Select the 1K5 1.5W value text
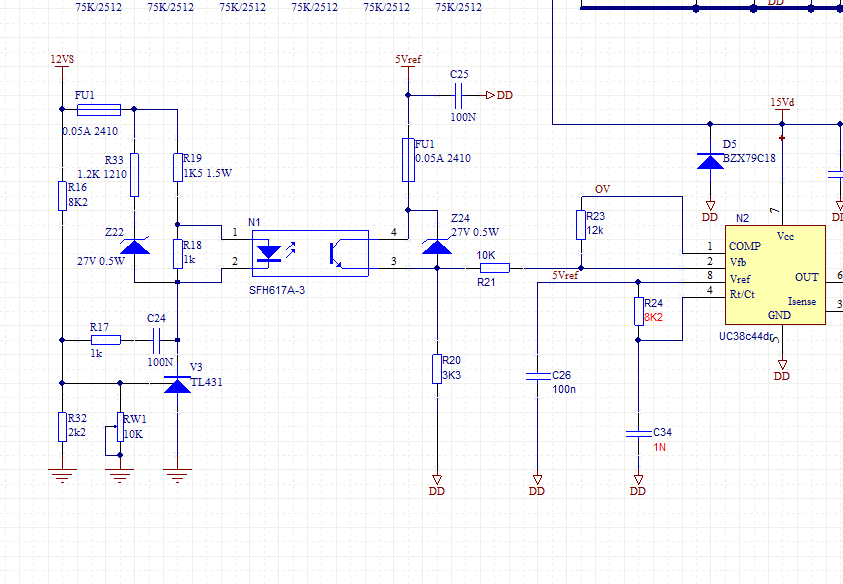Screen dimensions: 843x584 [208, 173]
